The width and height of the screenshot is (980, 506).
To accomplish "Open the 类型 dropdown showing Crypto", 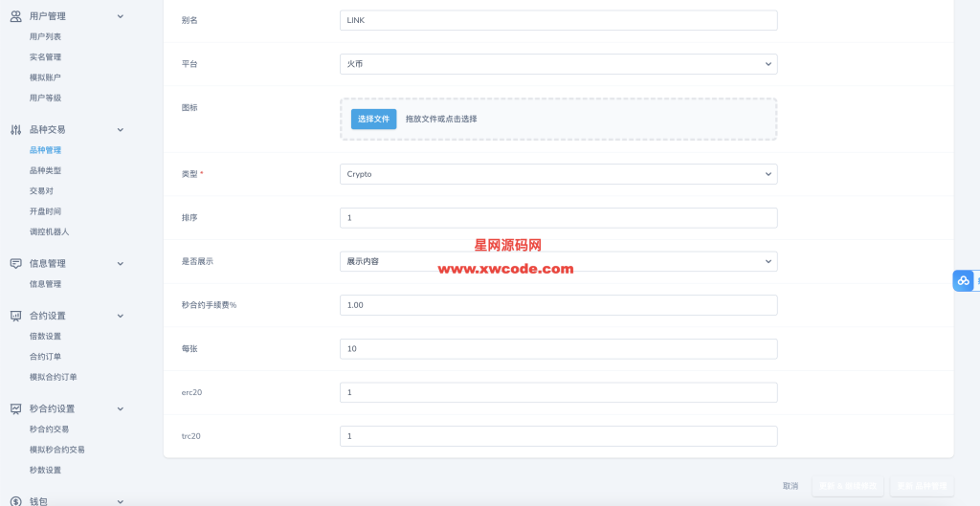I will point(558,174).
